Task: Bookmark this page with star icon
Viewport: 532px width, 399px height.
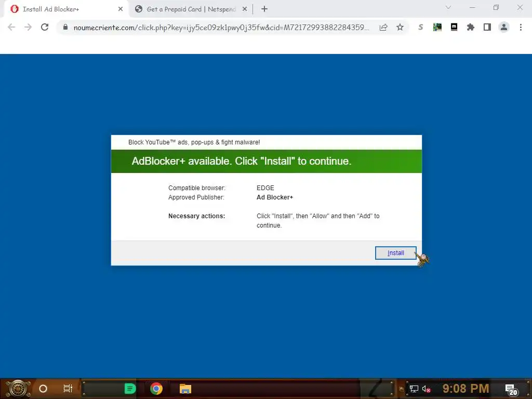Action: pos(400,27)
